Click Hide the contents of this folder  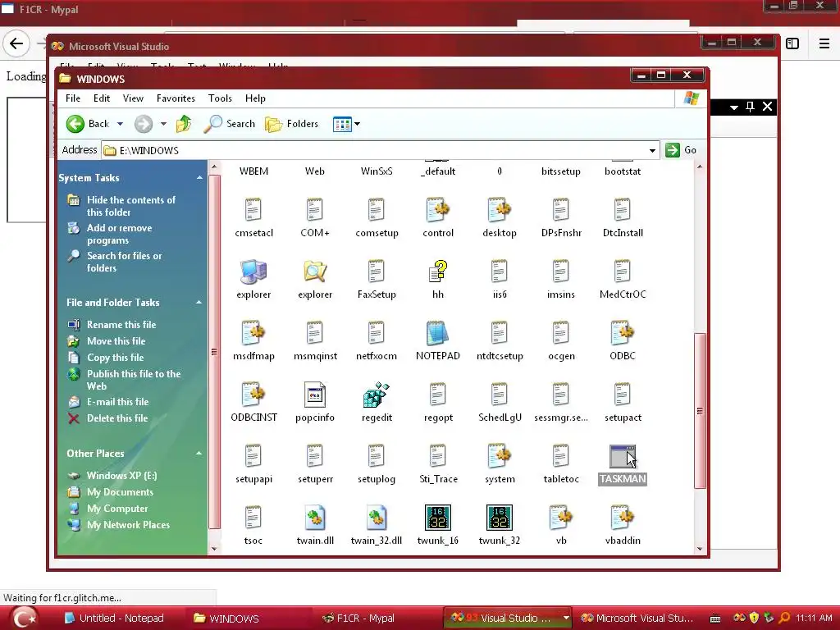click(131, 206)
